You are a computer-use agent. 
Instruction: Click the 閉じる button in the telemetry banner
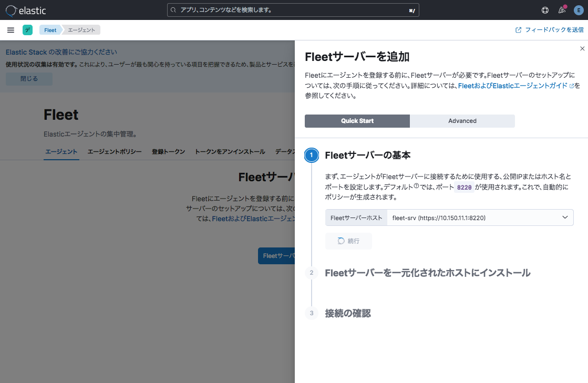29,79
